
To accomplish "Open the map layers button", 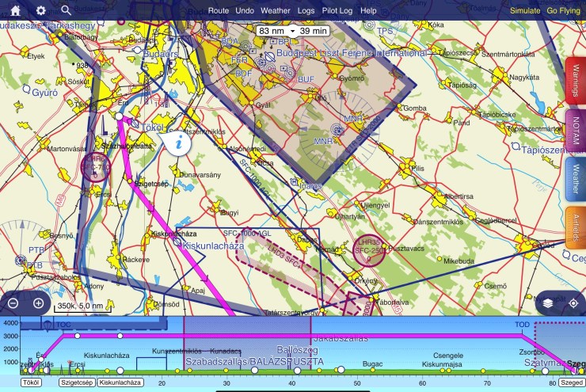I will [548, 303].
